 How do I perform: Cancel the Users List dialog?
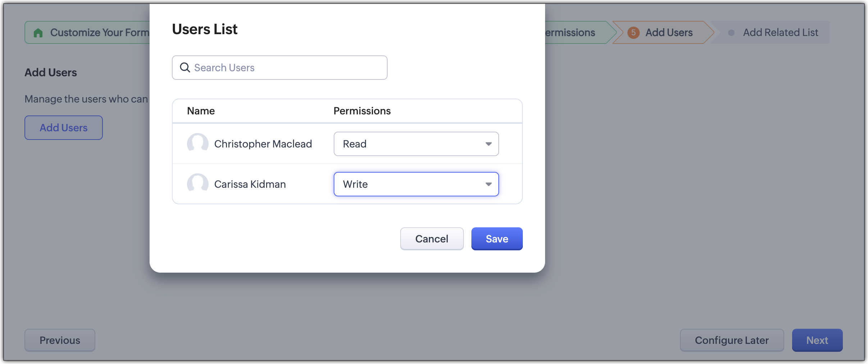431,239
